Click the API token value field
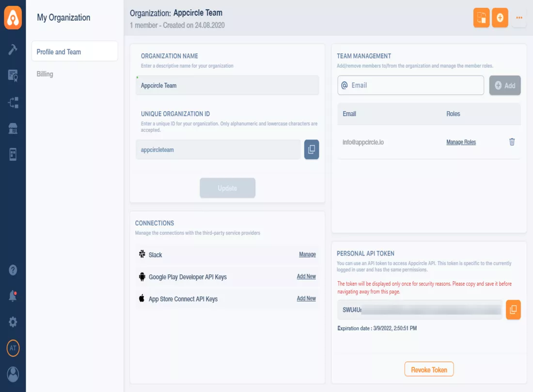Image resolution: width=533 pixels, height=392 pixels. (x=420, y=310)
